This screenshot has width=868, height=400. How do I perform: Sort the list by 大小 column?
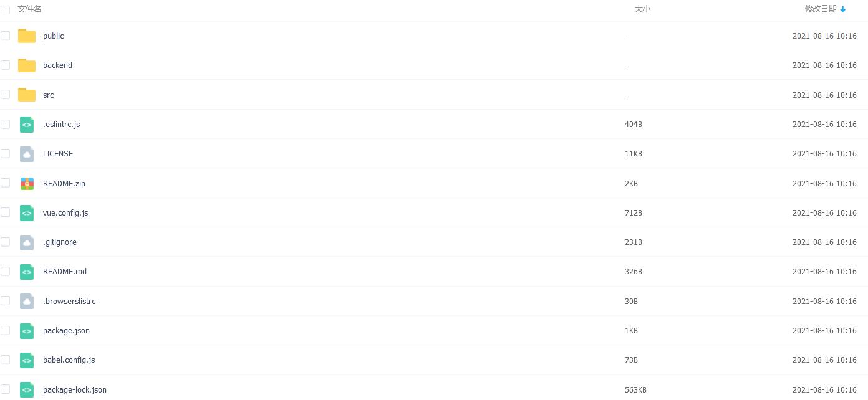tap(642, 9)
